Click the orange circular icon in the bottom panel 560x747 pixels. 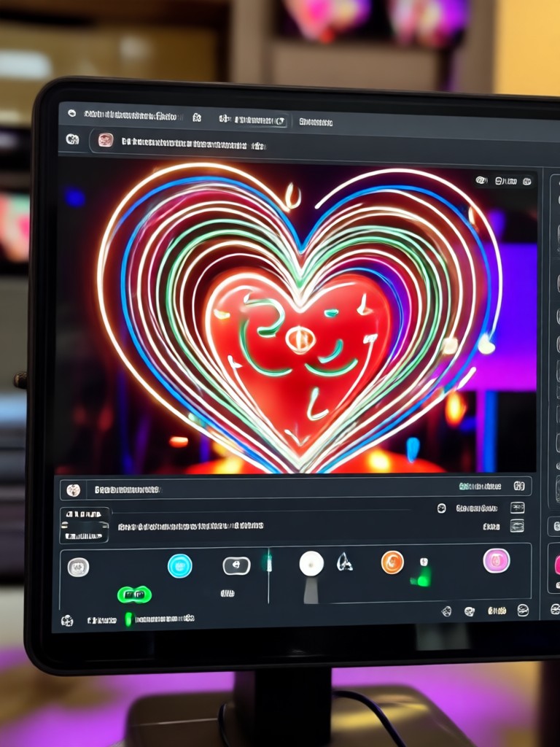pos(392,562)
